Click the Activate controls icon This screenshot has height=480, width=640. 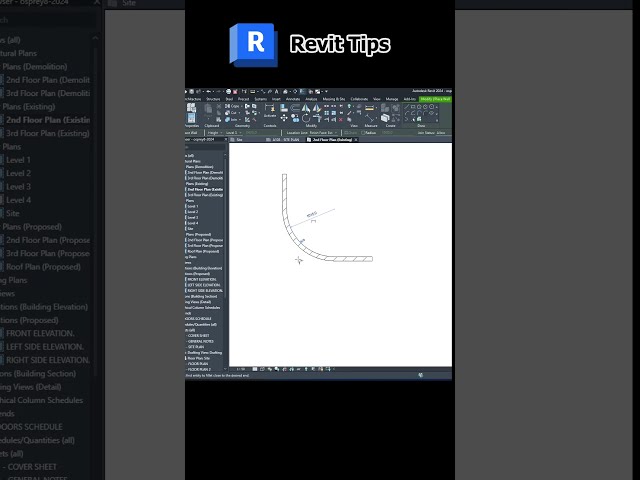pos(269,108)
